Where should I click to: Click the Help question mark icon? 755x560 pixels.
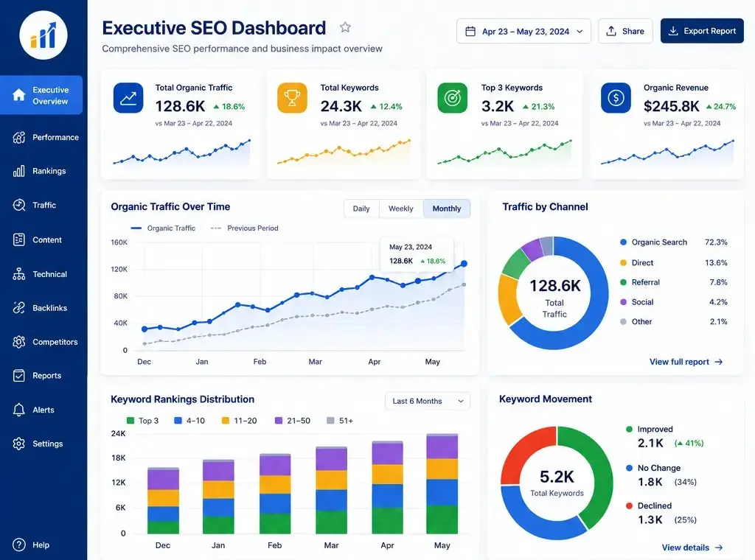(x=18, y=545)
